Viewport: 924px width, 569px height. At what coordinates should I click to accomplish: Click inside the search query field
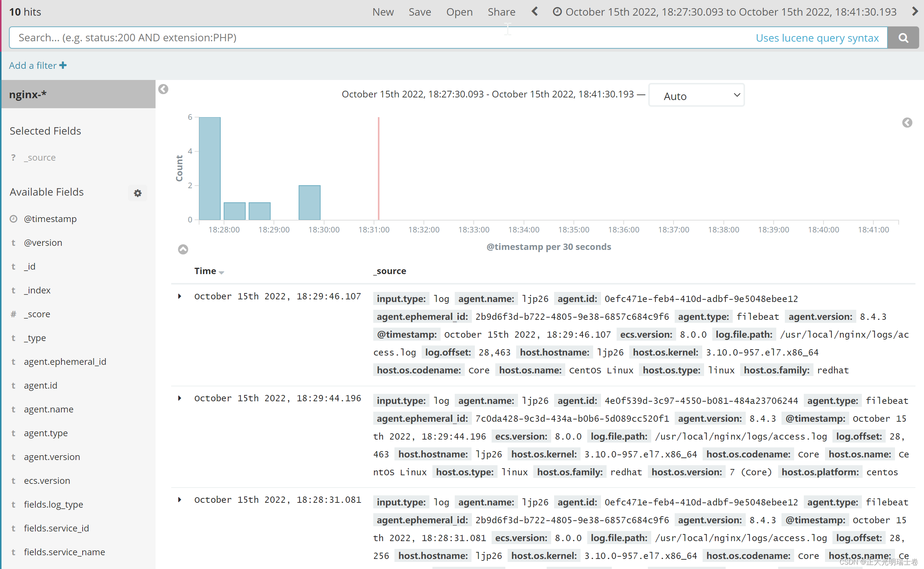[263, 37]
